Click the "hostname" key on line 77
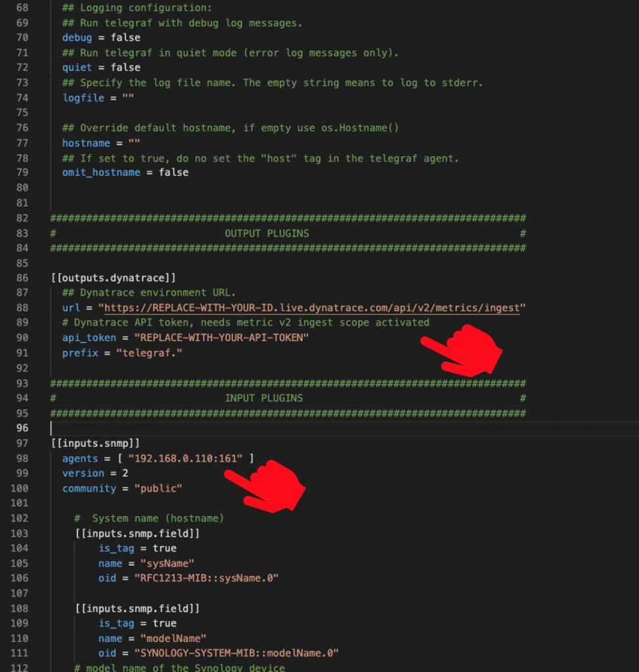Screen dimensions: 639x672 tap(86, 143)
